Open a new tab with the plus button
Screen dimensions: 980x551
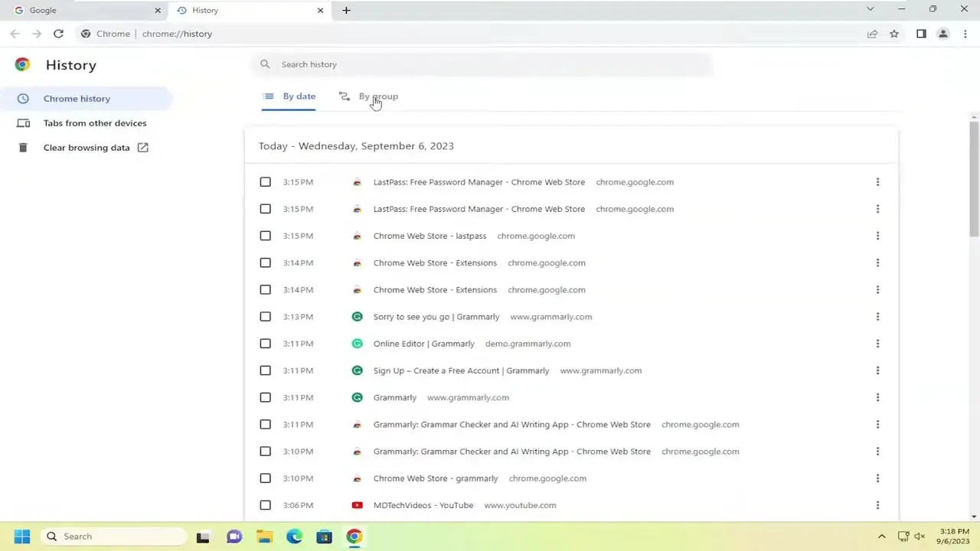(346, 11)
